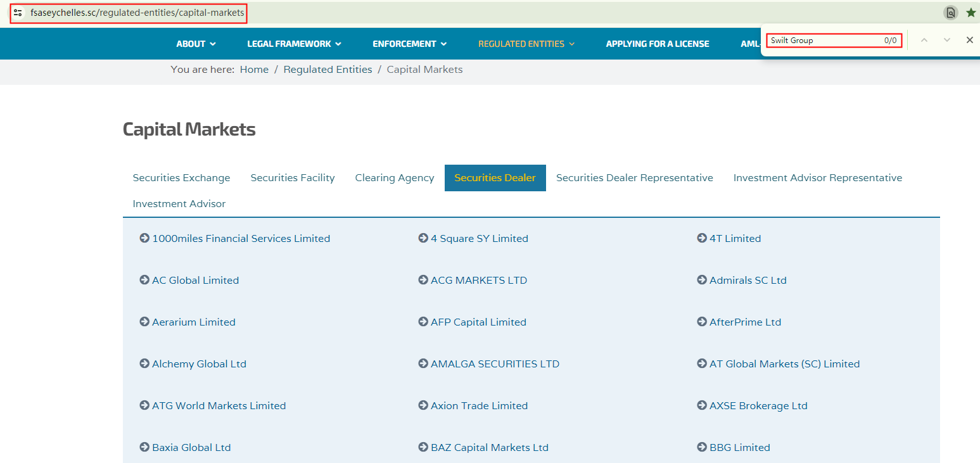Open the REGULATED ENTITIES menu

(526, 44)
